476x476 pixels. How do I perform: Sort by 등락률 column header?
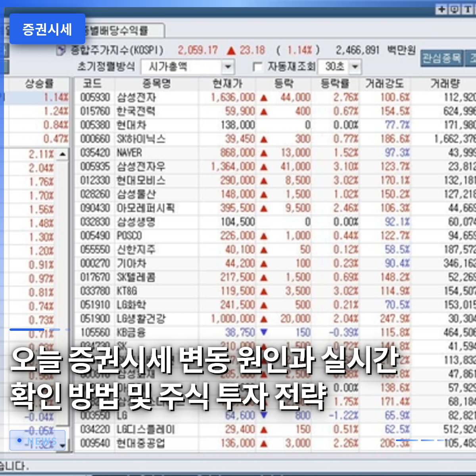click(336, 83)
